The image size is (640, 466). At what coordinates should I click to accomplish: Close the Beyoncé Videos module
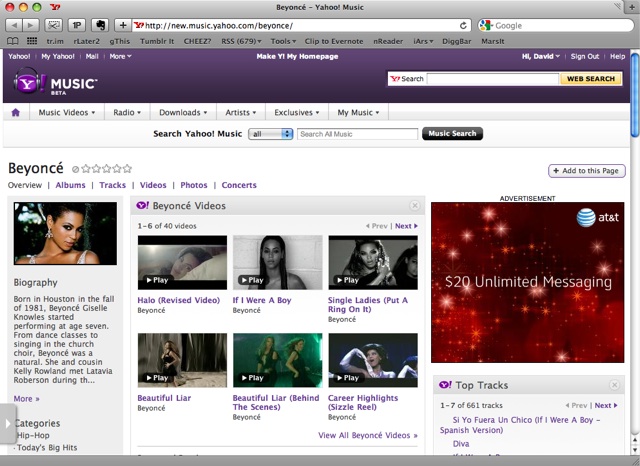point(415,206)
